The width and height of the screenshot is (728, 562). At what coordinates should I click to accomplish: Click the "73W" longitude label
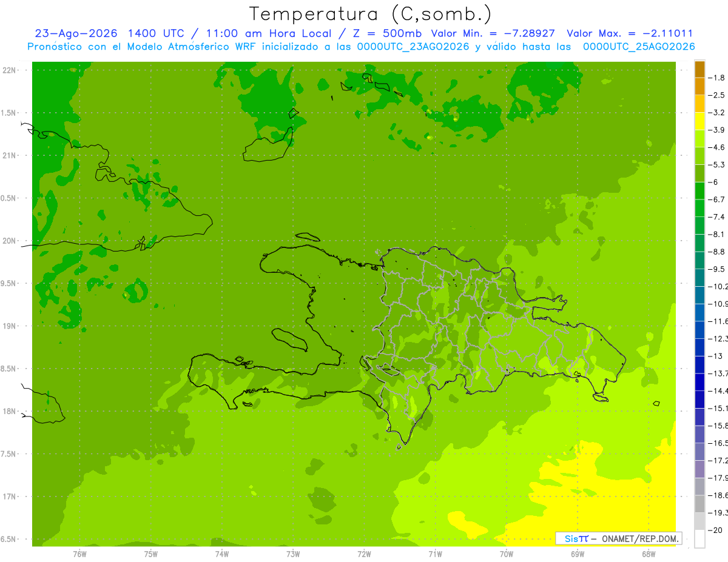pyautogui.click(x=293, y=554)
